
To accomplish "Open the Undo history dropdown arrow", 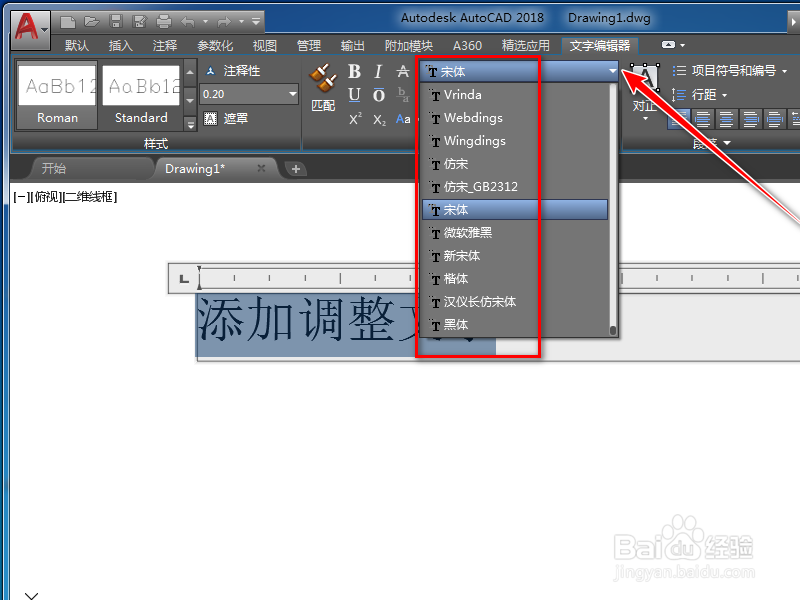I will coord(205,22).
